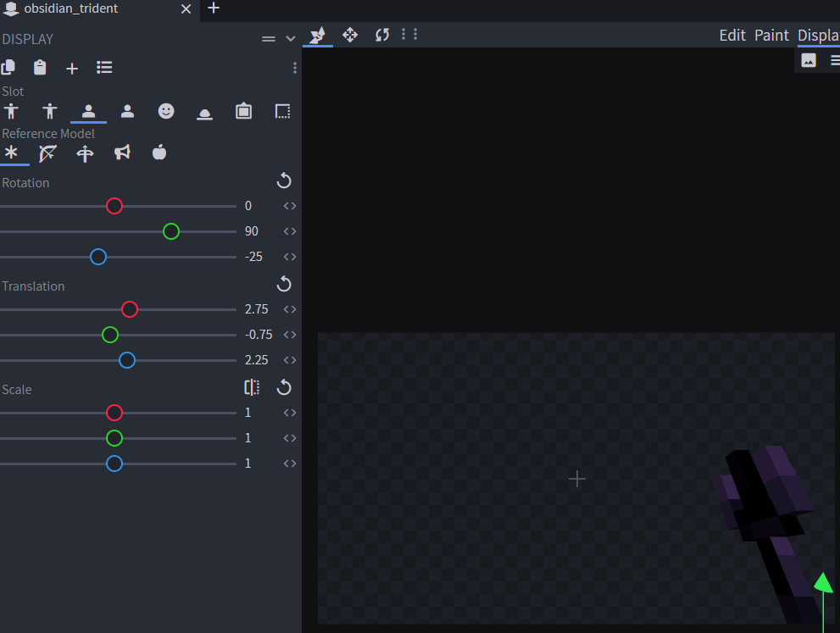Select the crossbow reference model
This screenshot has height=633, width=840.
85,153
